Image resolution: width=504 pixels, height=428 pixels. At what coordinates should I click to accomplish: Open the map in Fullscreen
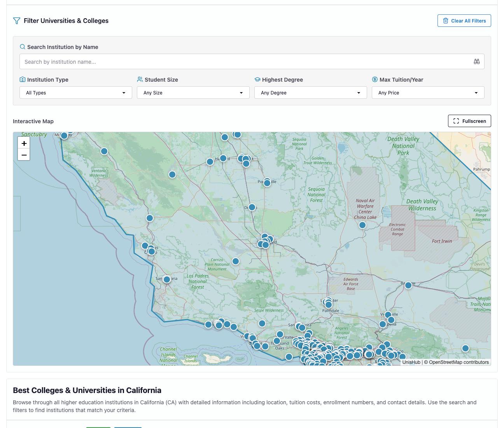click(469, 121)
